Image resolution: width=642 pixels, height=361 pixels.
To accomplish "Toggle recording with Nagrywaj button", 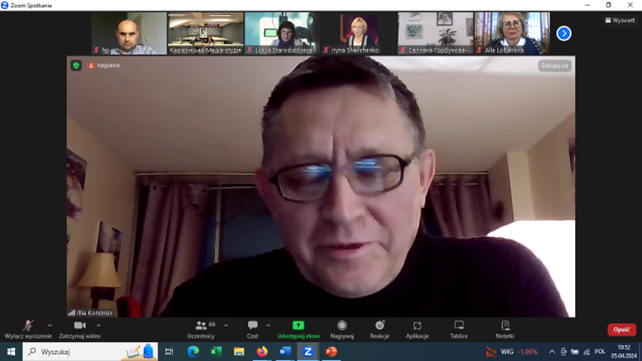I will 342,329.
